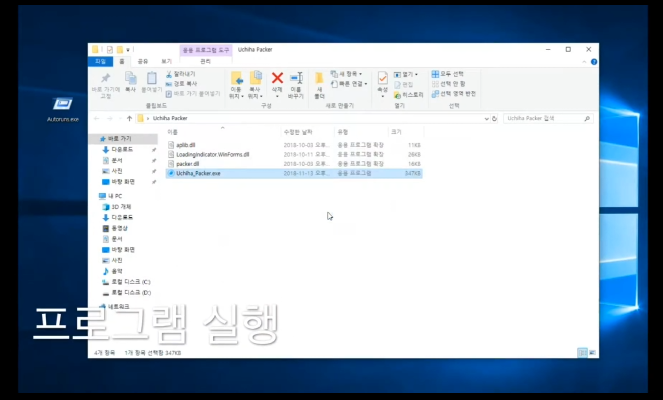The height and width of the screenshot is (400, 663).
Task: Click the Rename (이름 바꾸기) ribbon icon
Action: point(296,80)
